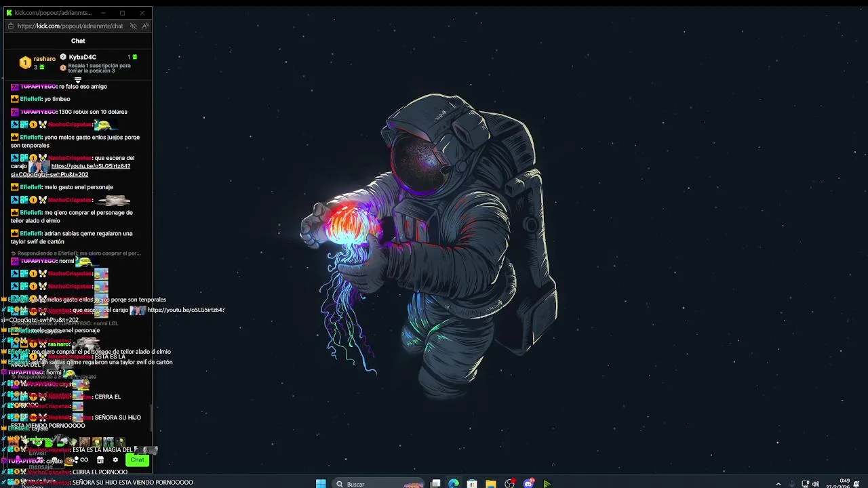Viewport: 868px width, 488px height.
Task: Open File Explorer from taskbar
Action: pos(491,483)
